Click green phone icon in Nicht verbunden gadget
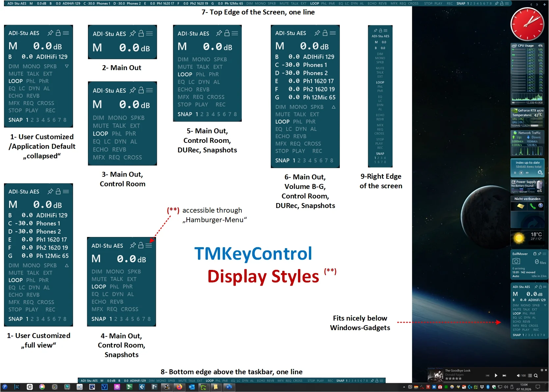Screen dimensions: 549x392 (x=533, y=206)
